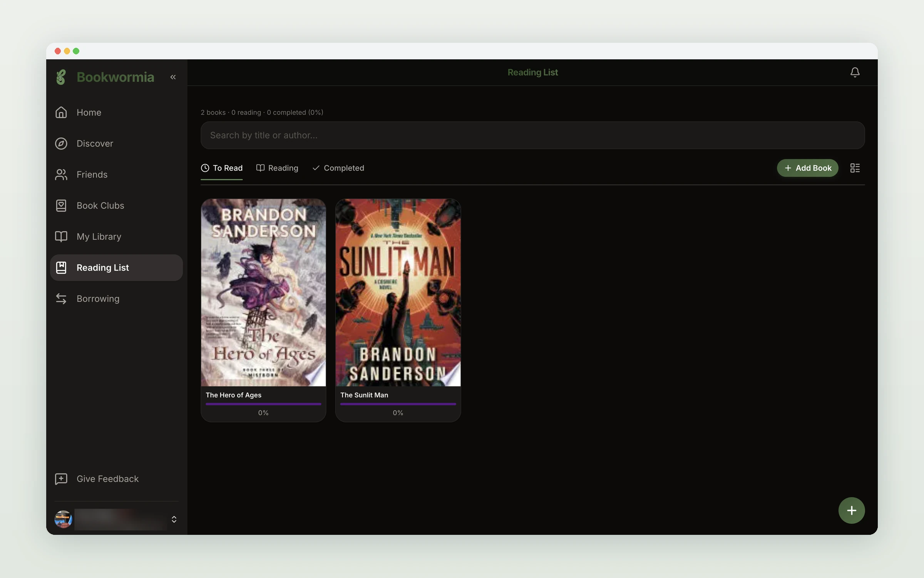Click the Book Clubs heart-book icon
Screen dimensions: 924x578
61,205
